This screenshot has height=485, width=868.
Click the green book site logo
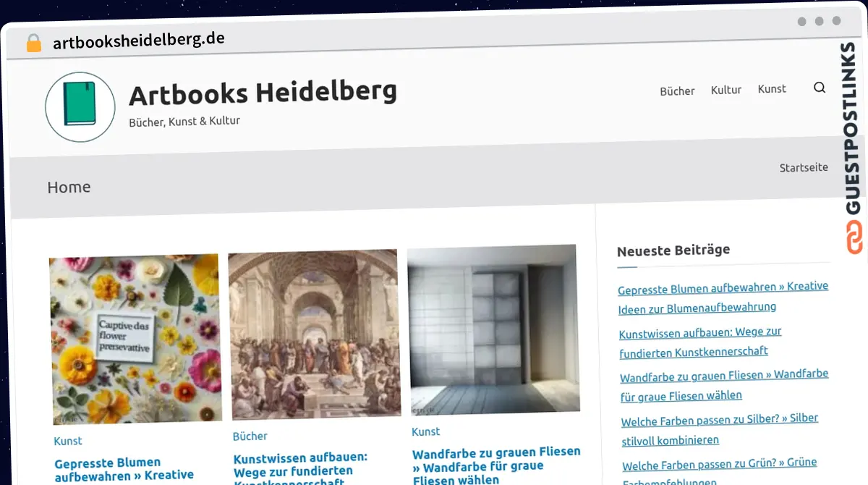tap(80, 106)
